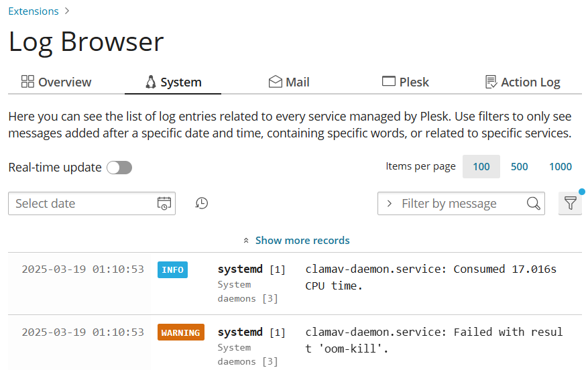Set items per page to 1000

click(561, 167)
